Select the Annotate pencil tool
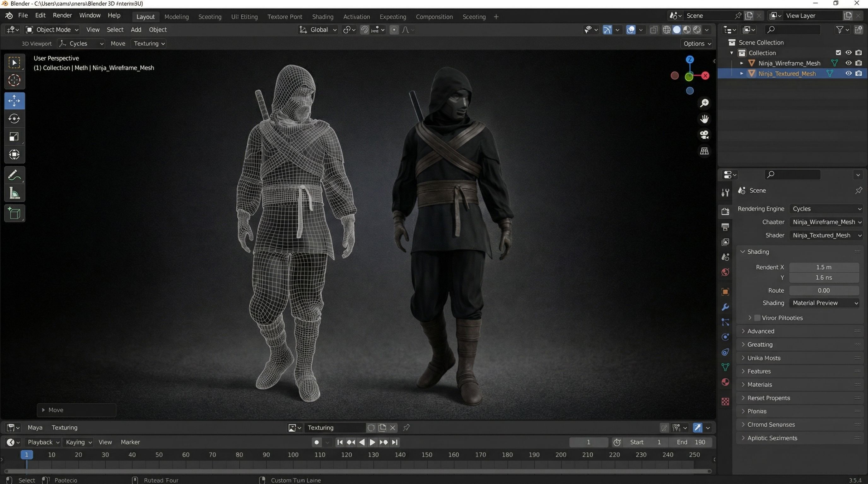868x484 pixels. 14,176
